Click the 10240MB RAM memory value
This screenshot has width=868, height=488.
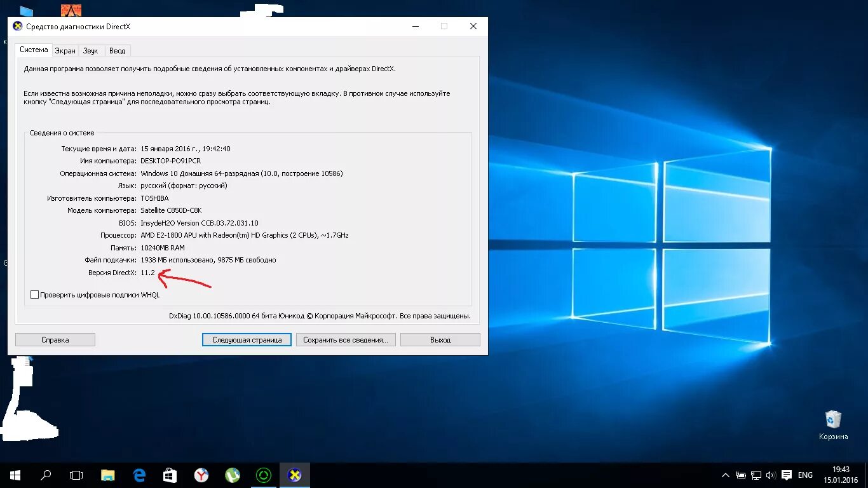tap(163, 248)
